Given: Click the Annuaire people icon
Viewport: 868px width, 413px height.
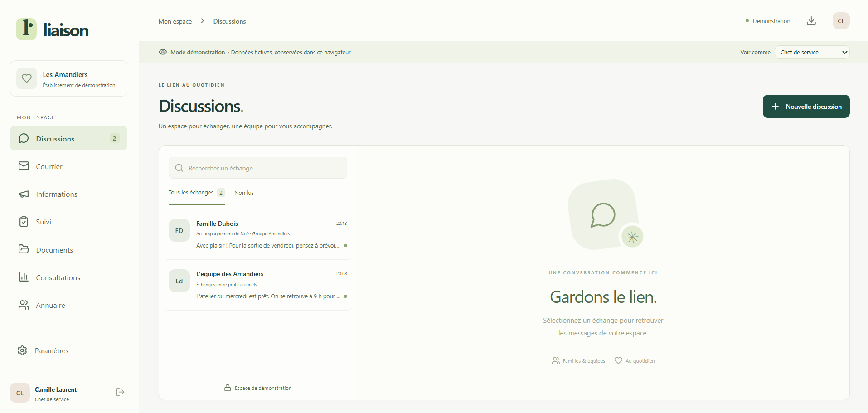Looking at the screenshot, I should tap(24, 305).
